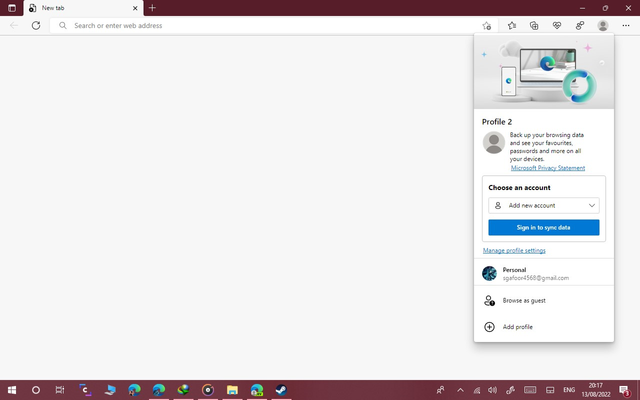Image resolution: width=640 pixels, height=400 pixels.
Task: Select the New tab tab
Action: 84,8
